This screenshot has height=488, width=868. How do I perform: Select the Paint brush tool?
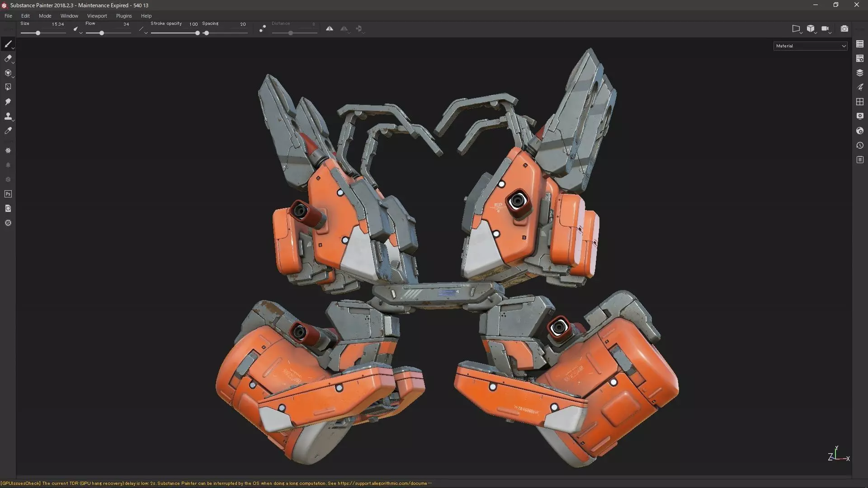coord(8,44)
